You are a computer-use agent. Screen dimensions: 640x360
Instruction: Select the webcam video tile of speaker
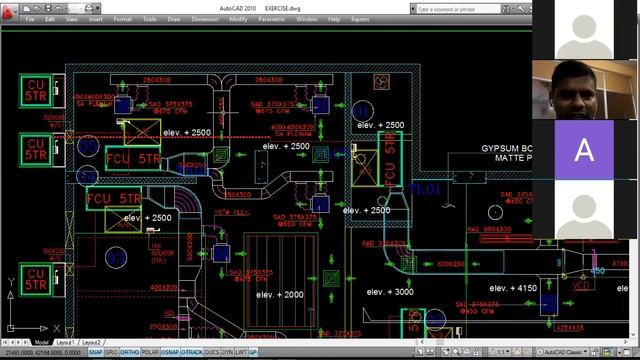[x=584, y=90]
